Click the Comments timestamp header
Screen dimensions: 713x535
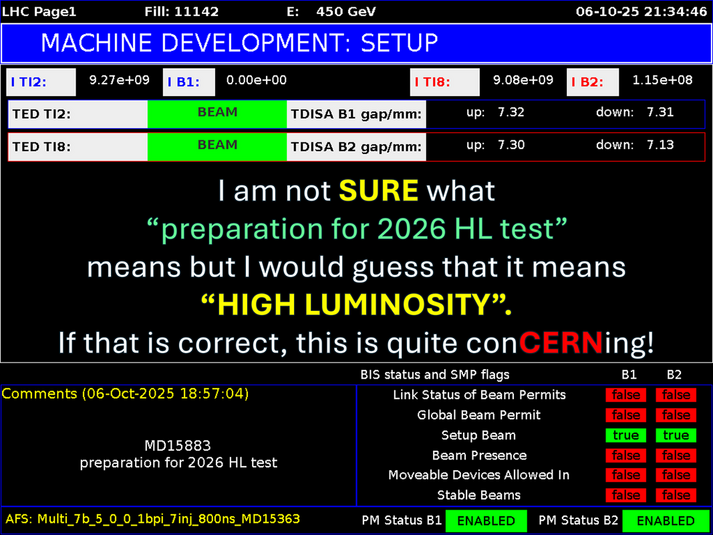(x=125, y=394)
